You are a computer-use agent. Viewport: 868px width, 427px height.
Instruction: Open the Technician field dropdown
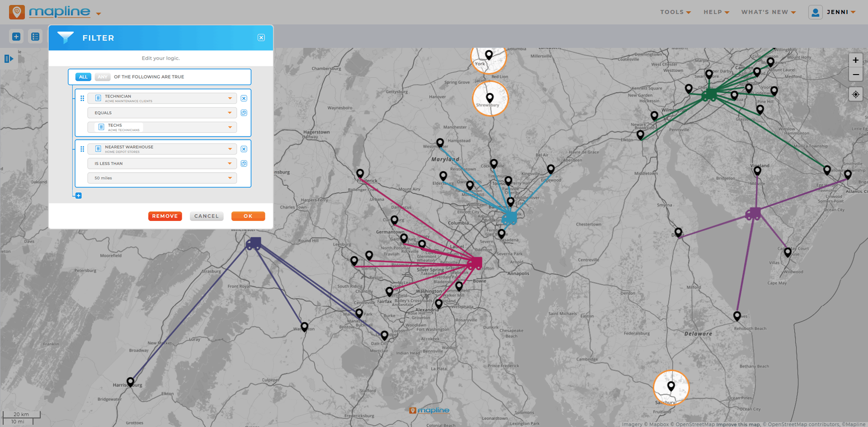click(162, 98)
